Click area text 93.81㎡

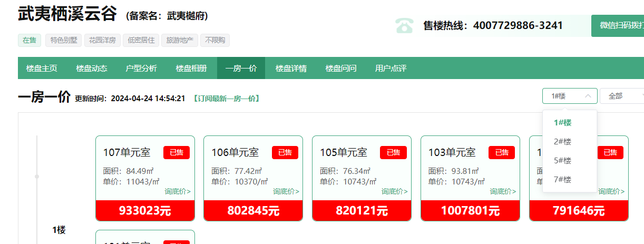coord(465,171)
